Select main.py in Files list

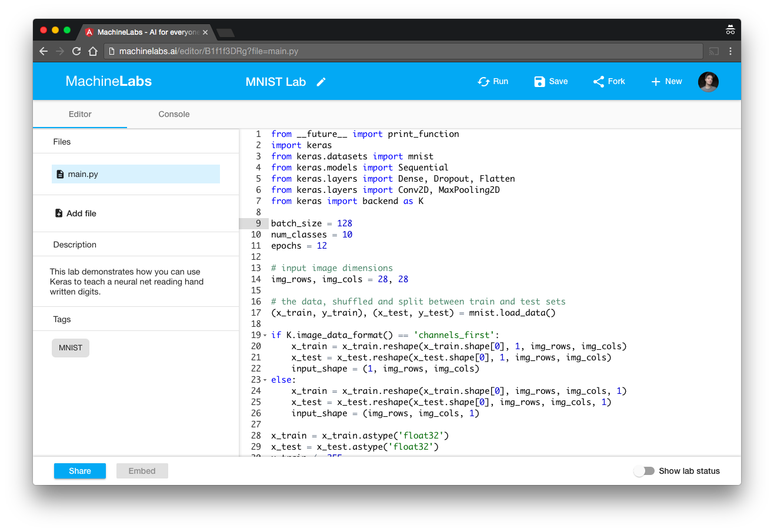[136, 174]
